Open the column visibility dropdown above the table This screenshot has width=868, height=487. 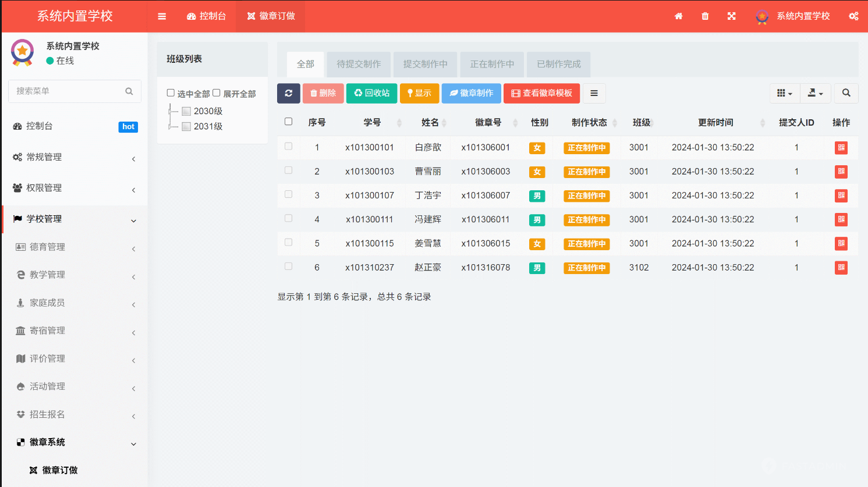pos(785,93)
